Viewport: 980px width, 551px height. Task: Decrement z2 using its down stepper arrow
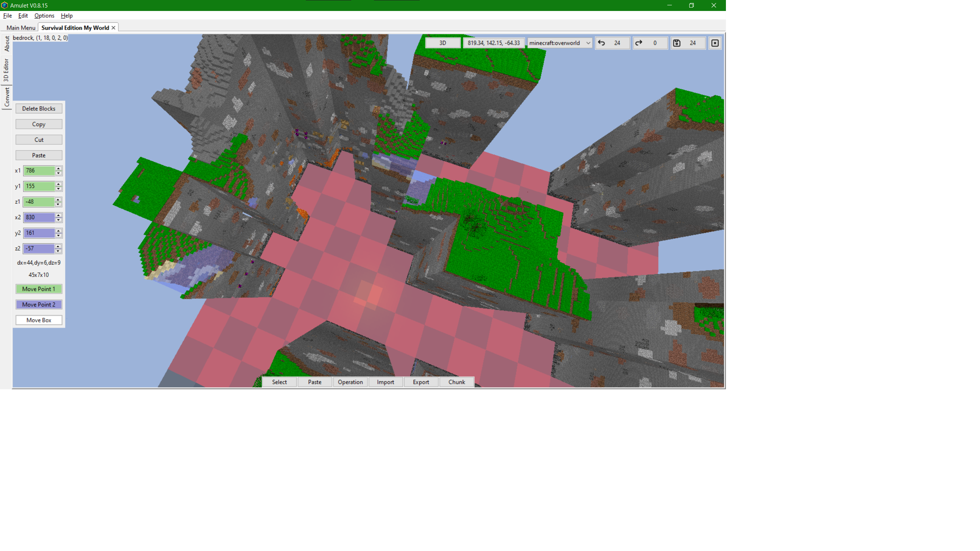pos(58,251)
